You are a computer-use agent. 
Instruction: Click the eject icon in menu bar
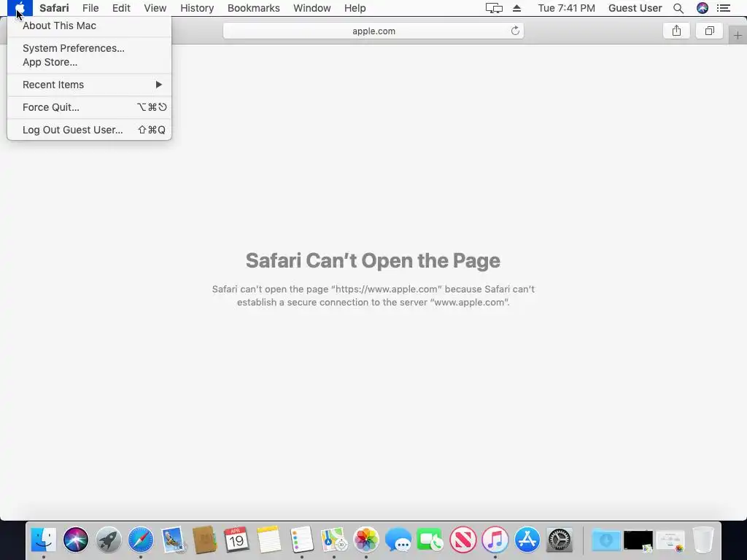[517, 8]
